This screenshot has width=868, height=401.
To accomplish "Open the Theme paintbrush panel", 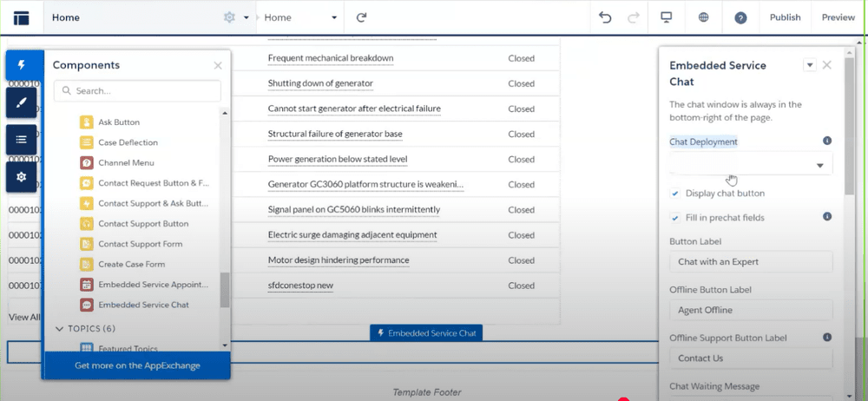I will tap(22, 102).
